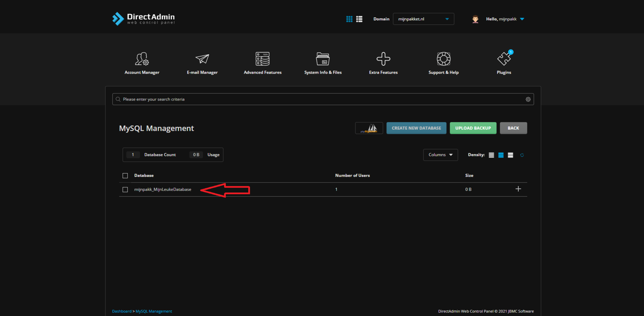Open the E-mail Manager paper plane icon
Image resolution: width=644 pixels, height=316 pixels.
(x=202, y=59)
